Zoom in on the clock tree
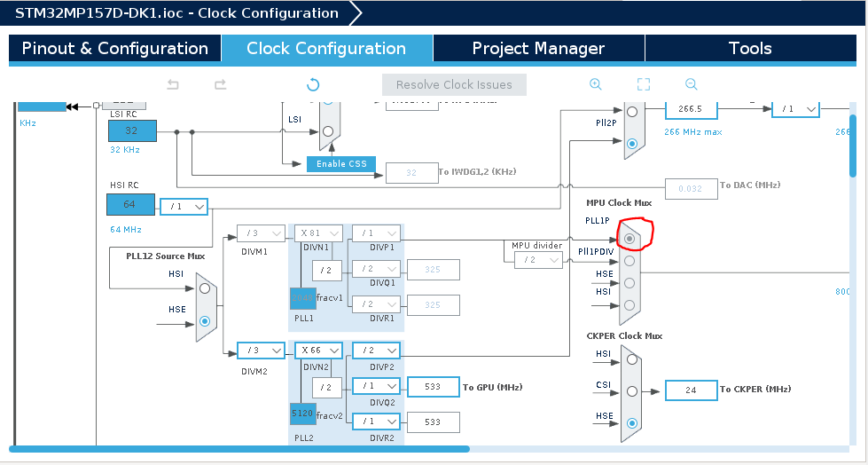 pyautogui.click(x=596, y=84)
